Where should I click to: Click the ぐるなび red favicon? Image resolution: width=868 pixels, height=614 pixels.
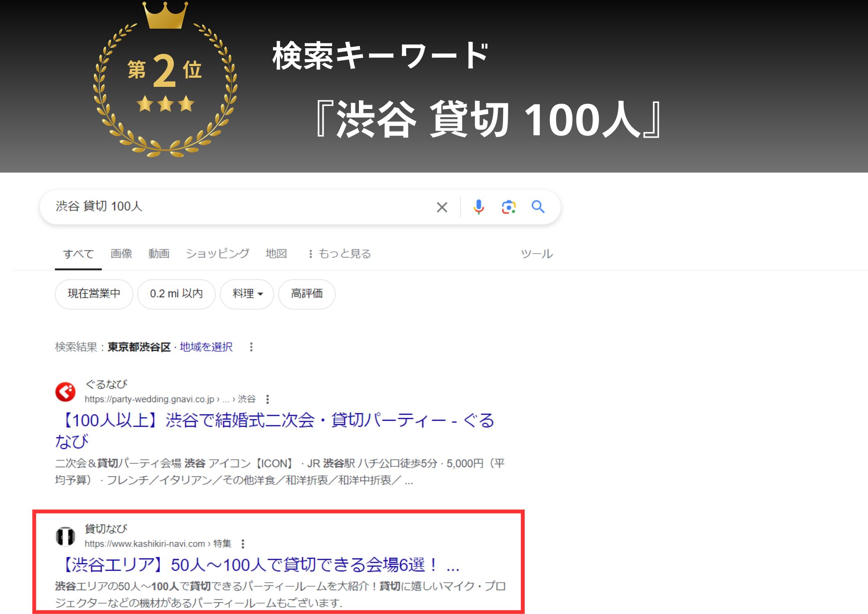(x=66, y=392)
